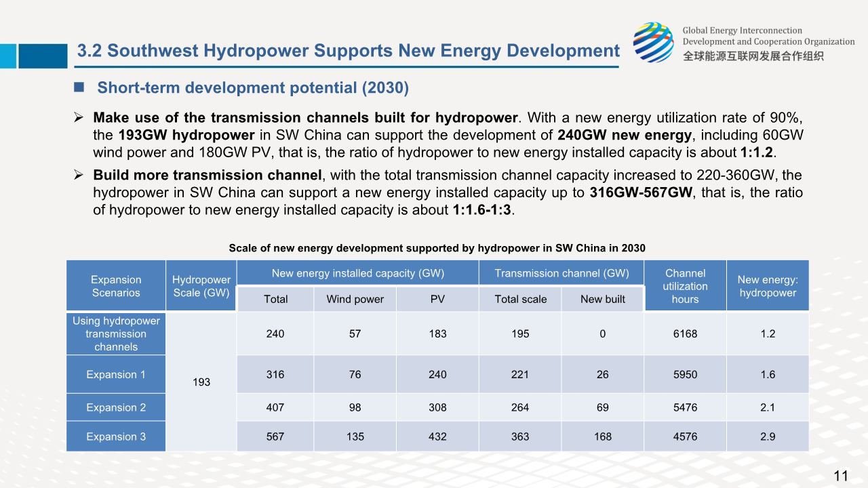
Task: Click the arrow bullet before 'Make use of'
Action: (x=79, y=118)
